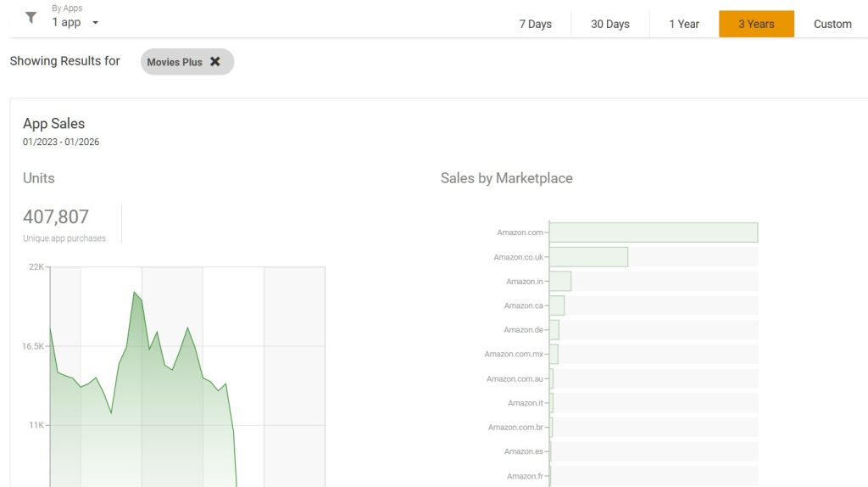This screenshot has width=868, height=487.
Task: Click the Amazon.com.au marketplace label
Action: 515,379
